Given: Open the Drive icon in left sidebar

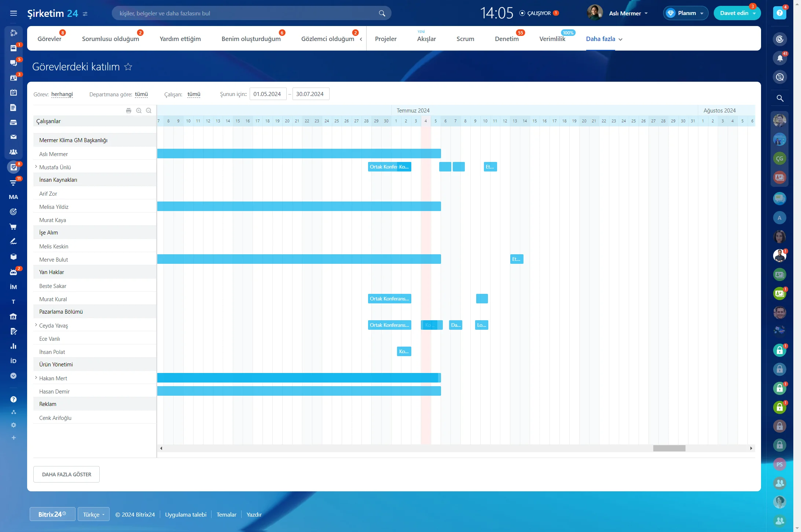Looking at the screenshot, I should [x=14, y=122].
